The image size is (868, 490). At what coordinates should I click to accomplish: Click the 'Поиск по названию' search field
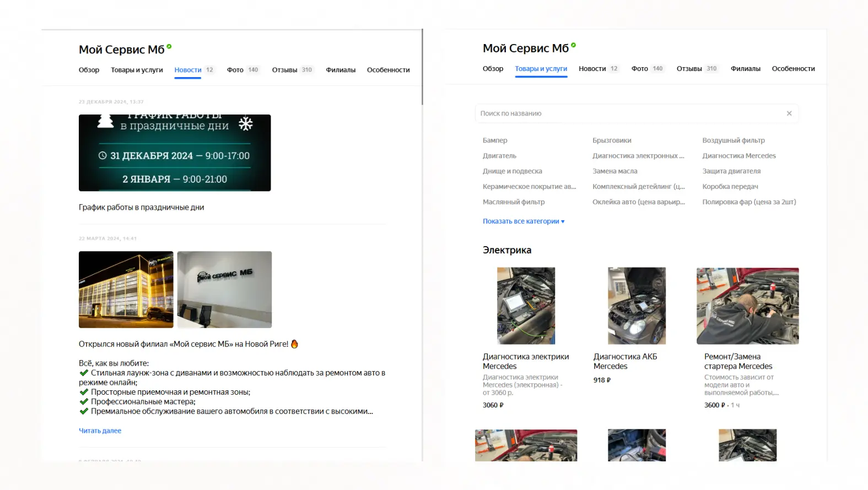coord(628,113)
